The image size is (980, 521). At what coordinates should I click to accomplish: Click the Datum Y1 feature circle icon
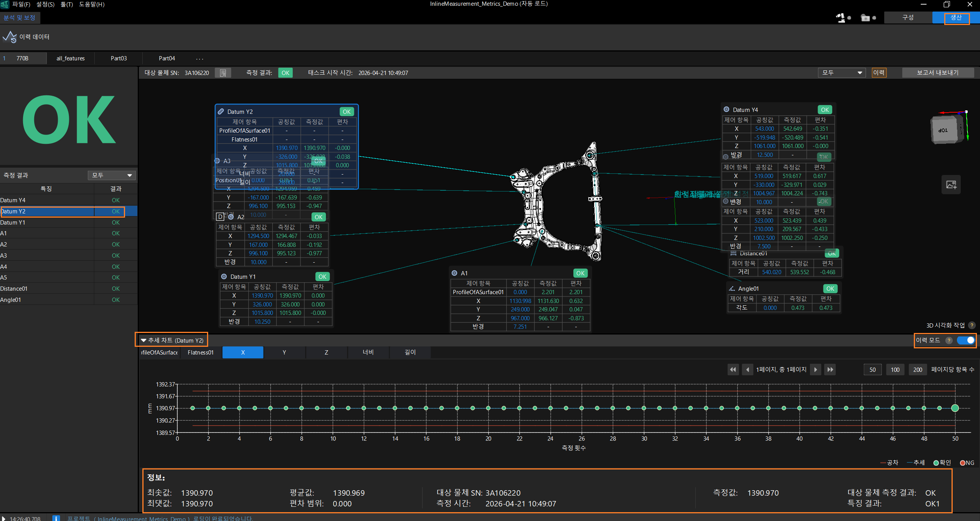pyautogui.click(x=224, y=276)
